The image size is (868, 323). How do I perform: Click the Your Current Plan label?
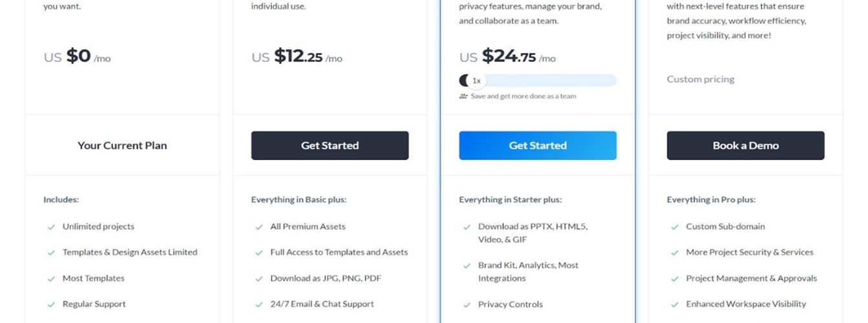coord(122,145)
